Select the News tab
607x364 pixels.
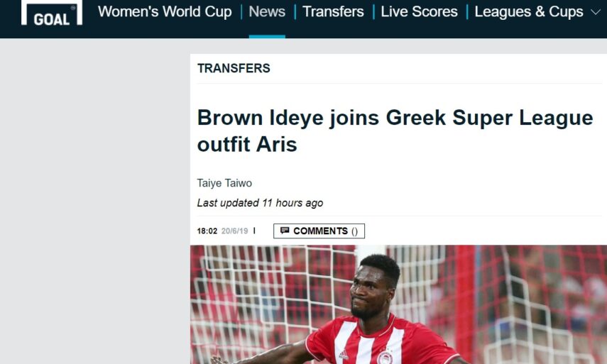coord(267,11)
